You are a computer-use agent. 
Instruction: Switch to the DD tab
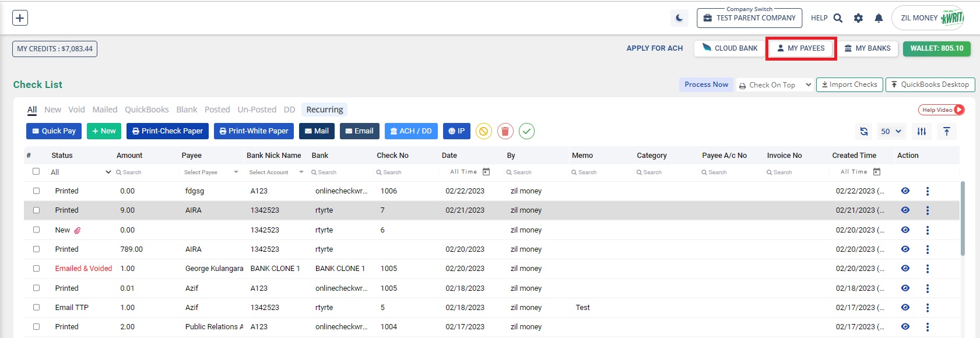coord(289,110)
